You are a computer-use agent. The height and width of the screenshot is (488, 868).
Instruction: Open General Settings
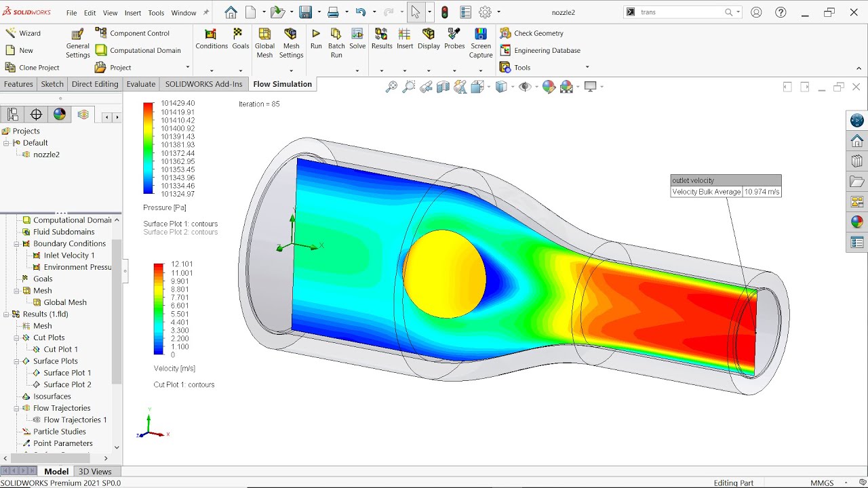point(78,43)
